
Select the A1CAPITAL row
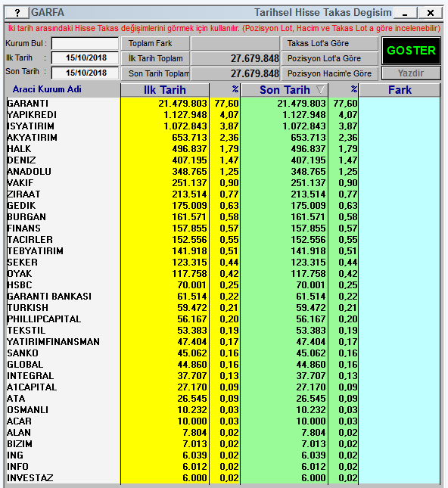click(223, 387)
